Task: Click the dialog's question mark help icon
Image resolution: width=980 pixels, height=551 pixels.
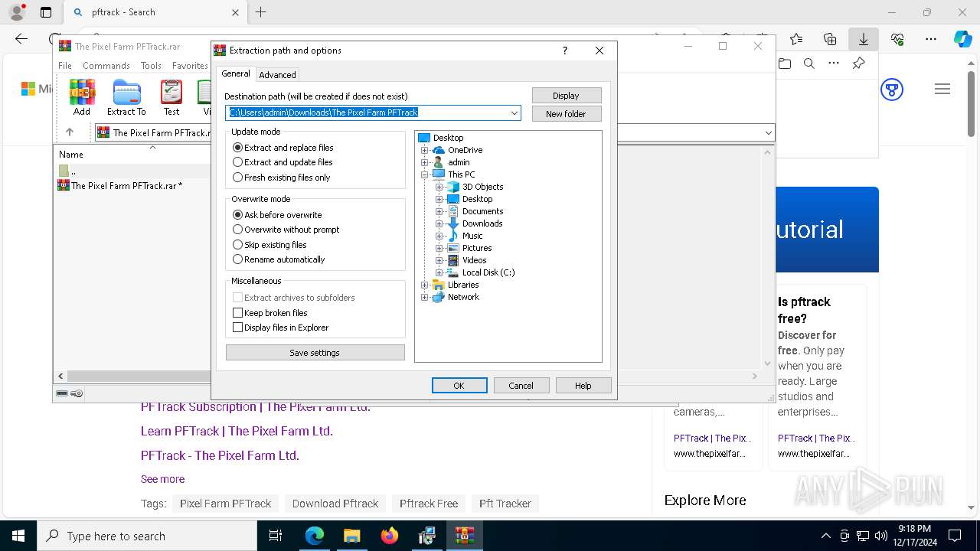Action: point(565,51)
